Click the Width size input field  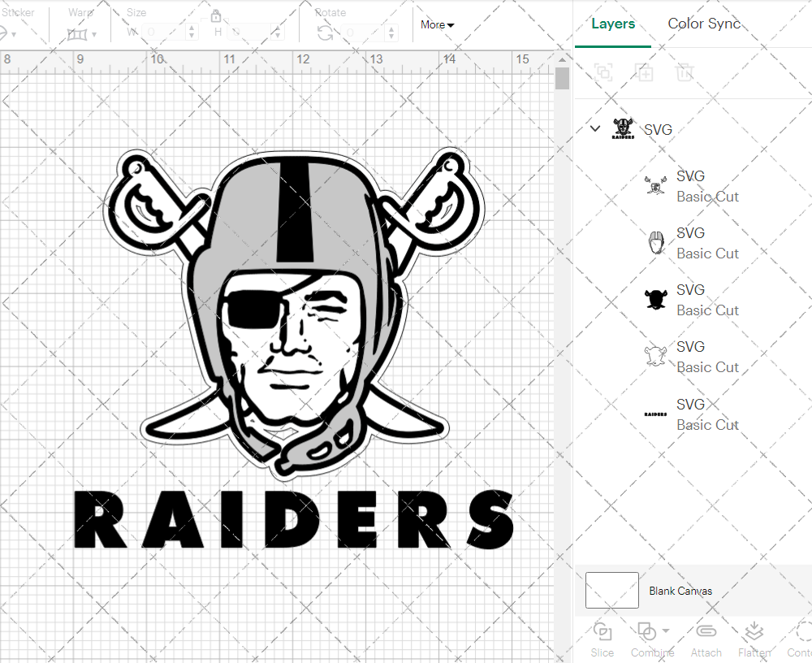click(163, 32)
